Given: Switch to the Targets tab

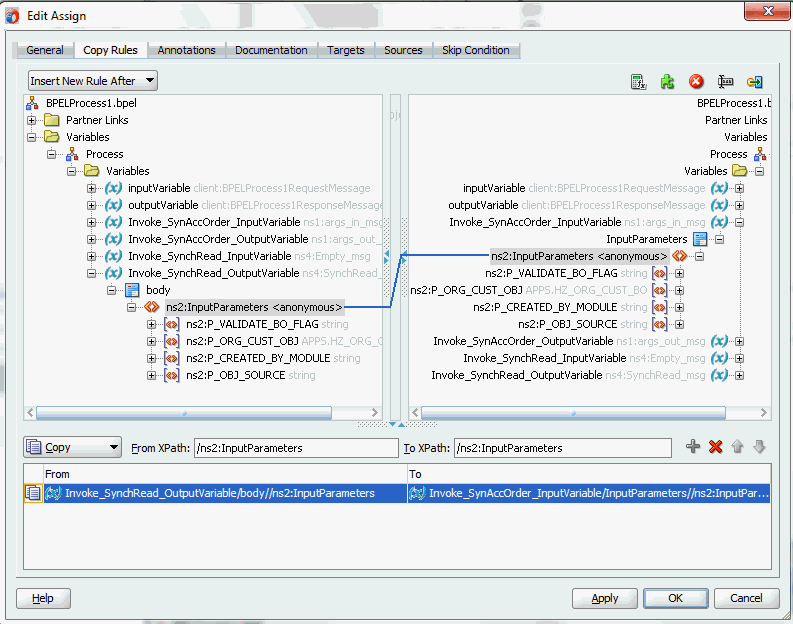Looking at the screenshot, I should [x=346, y=50].
